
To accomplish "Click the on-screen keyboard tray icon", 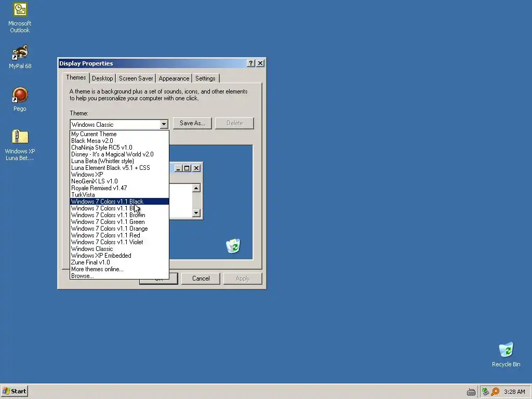I will pyautogui.click(x=471, y=392).
